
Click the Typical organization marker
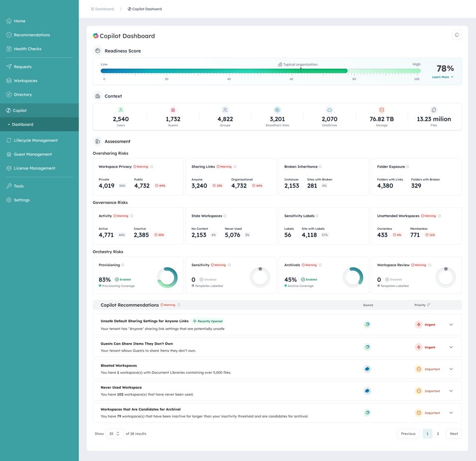298,64
